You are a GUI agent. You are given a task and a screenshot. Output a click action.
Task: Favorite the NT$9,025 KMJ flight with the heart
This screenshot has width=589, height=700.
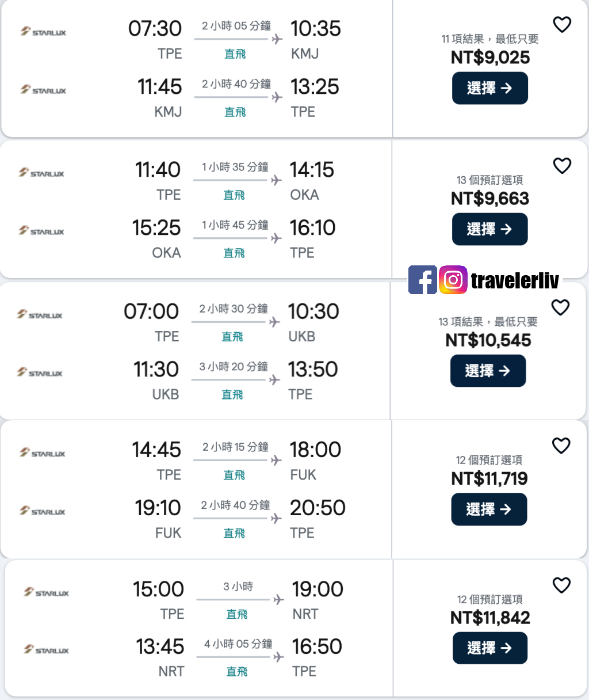coord(562,24)
